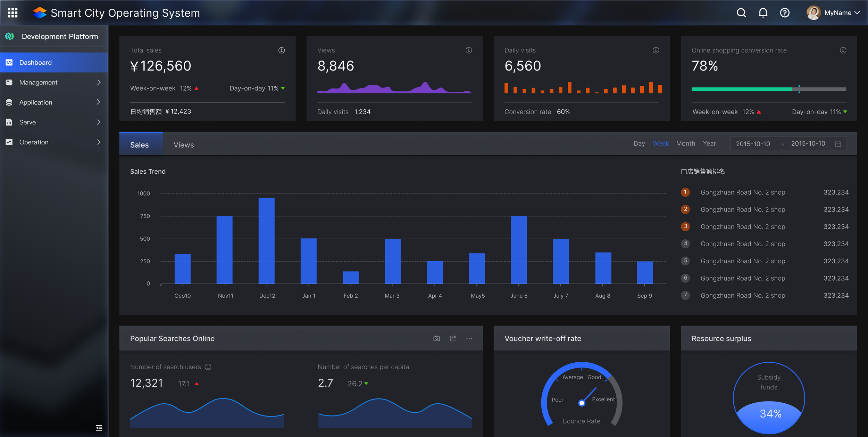The height and width of the screenshot is (437, 868).
Task: Click share icon in Popular Searches header
Action: pos(453,338)
